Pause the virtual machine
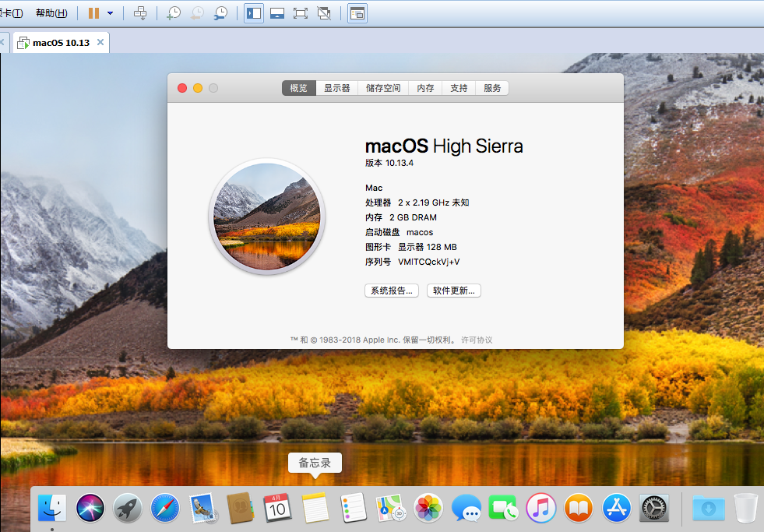Image resolution: width=764 pixels, height=532 pixels. click(93, 13)
